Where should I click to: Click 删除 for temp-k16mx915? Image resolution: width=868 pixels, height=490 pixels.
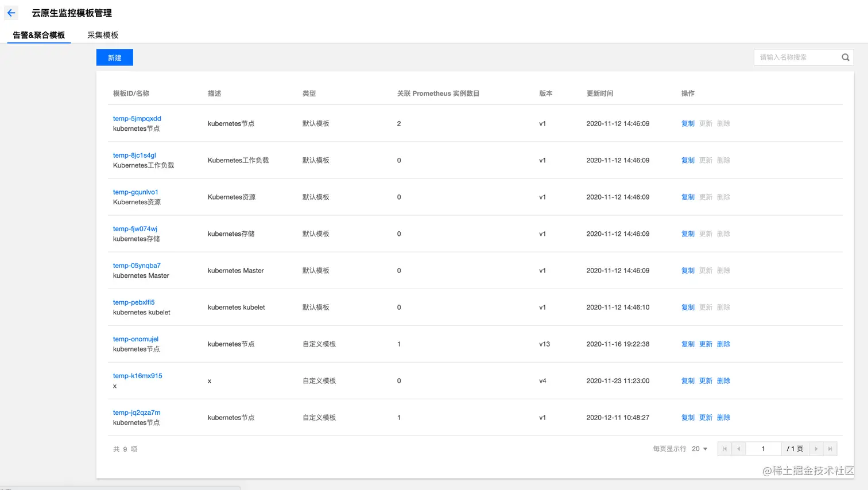point(723,380)
